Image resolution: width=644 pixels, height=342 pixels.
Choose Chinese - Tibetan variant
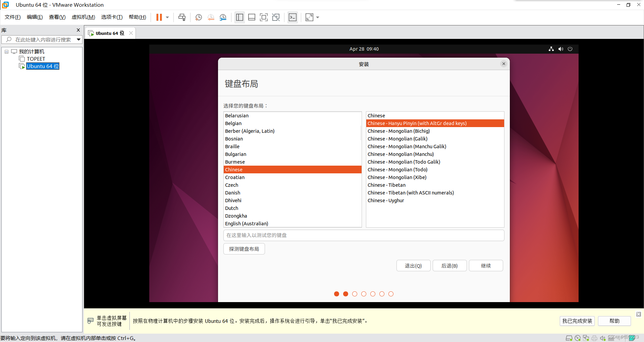click(435, 185)
